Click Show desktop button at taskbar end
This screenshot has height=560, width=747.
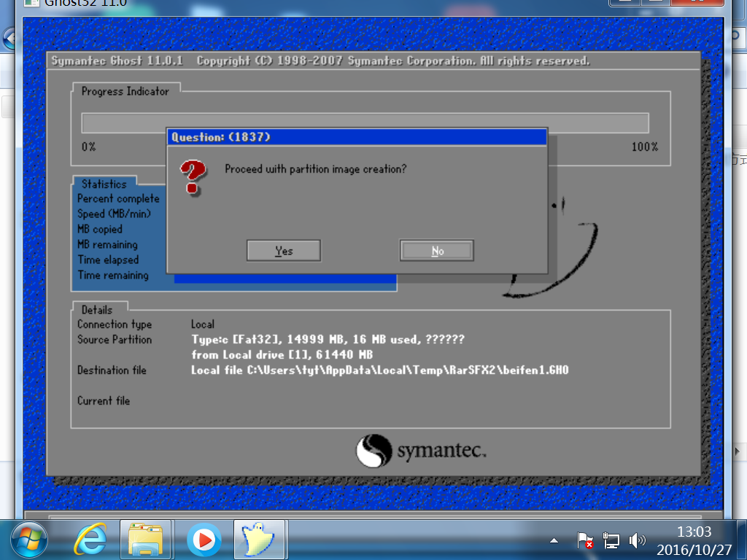tap(742, 540)
